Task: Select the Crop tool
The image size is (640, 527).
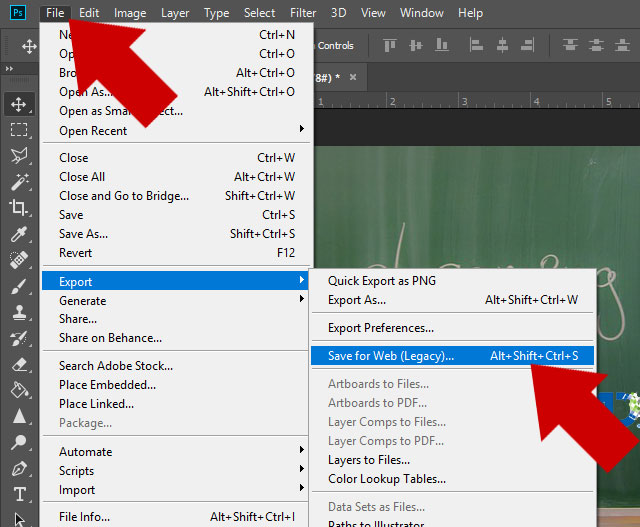Action: (x=19, y=207)
